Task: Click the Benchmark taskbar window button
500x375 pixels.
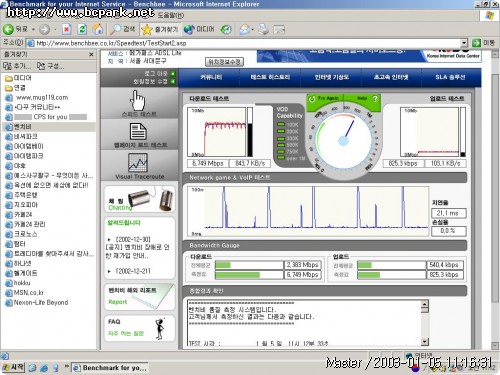Action: (110, 368)
